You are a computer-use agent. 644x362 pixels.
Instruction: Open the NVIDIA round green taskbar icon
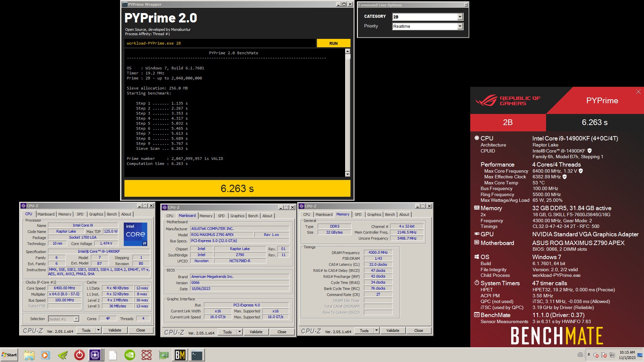point(130,355)
